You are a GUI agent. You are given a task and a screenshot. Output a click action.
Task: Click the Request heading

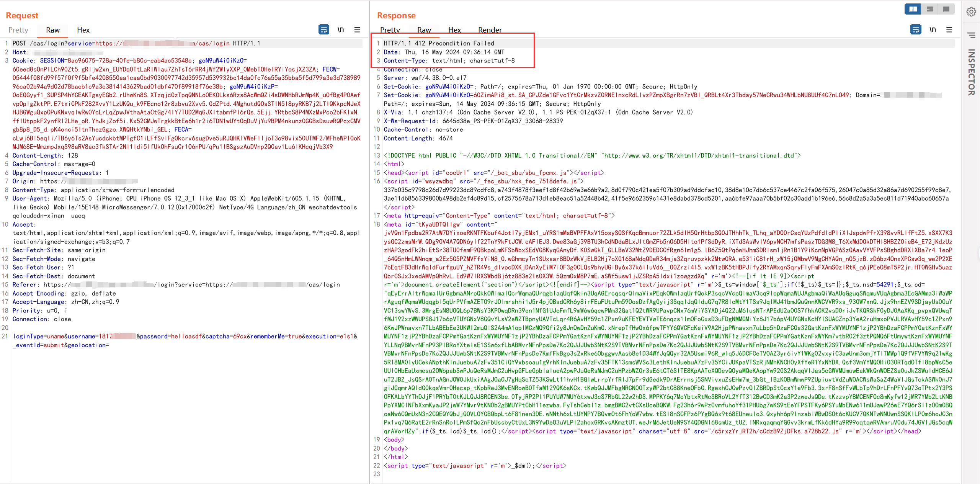(22, 15)
